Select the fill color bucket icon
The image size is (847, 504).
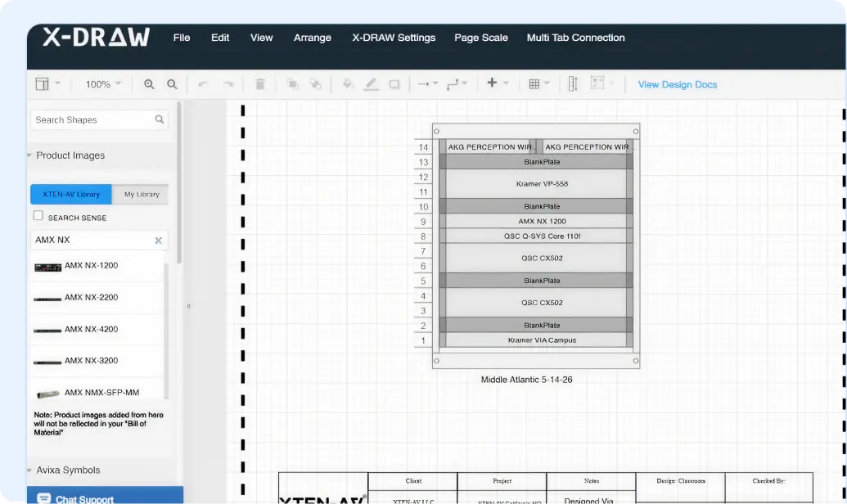[348, 83]
